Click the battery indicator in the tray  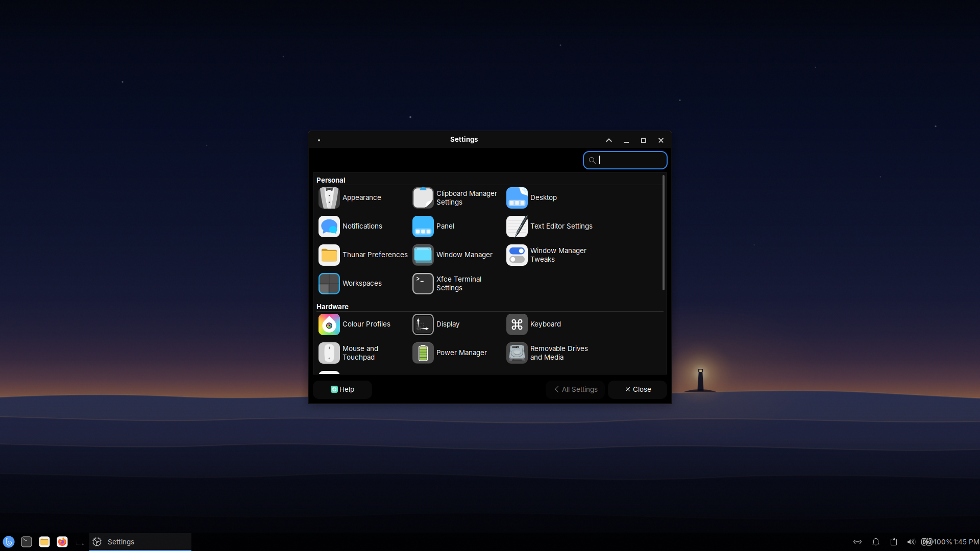[937, 542]
